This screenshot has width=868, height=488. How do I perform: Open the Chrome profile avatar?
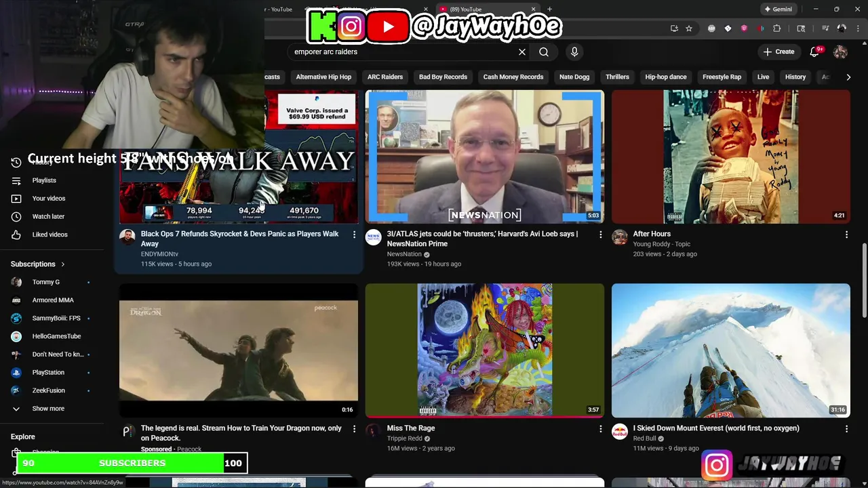pyautogui.click(x=842, y=28)
